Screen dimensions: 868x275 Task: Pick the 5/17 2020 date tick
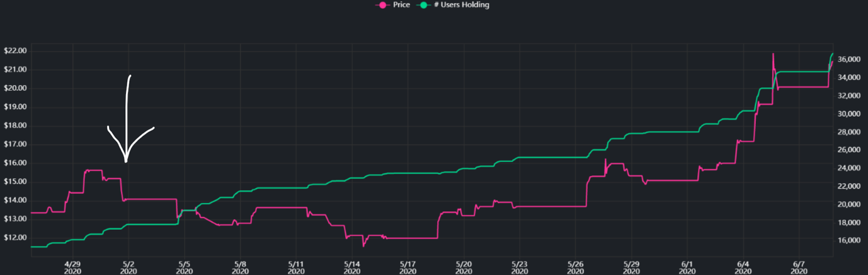coord(408,267)
